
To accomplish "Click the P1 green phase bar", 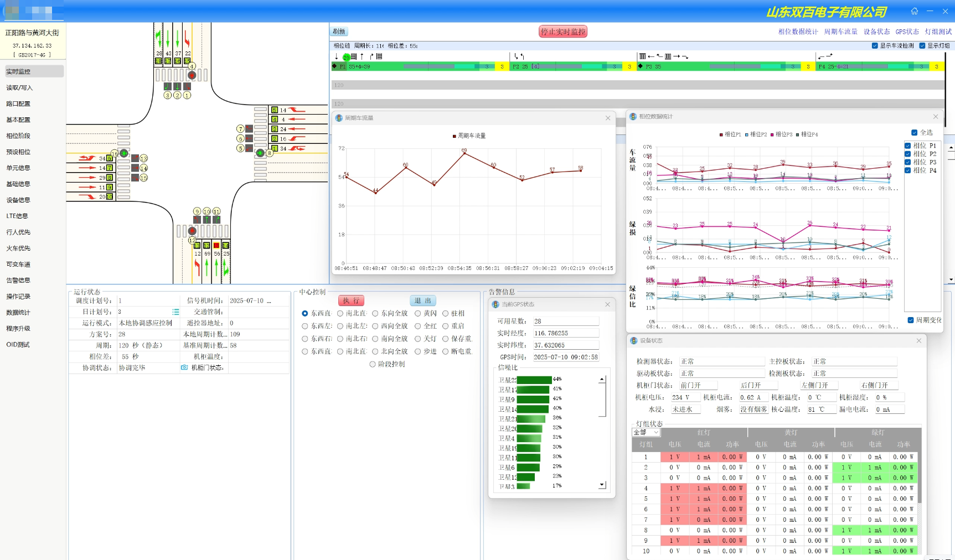I will coord(415,66).
